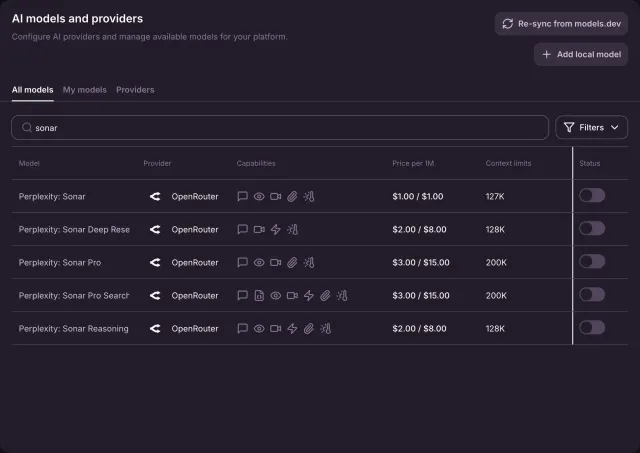The image size is (640, 453).
Task: Click OpenRouter logo in Sonar Reasoning row
Action: click(155, 329)
